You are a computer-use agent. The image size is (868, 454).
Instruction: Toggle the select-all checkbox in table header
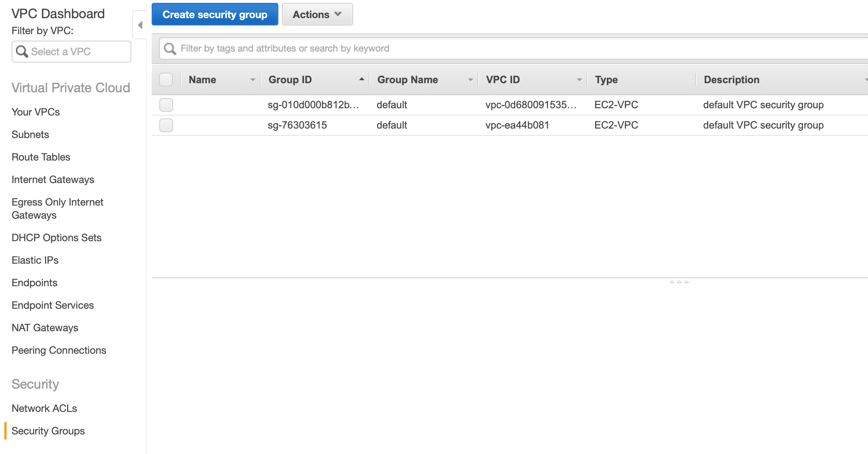pyautogui.click(x=166, y=80)
